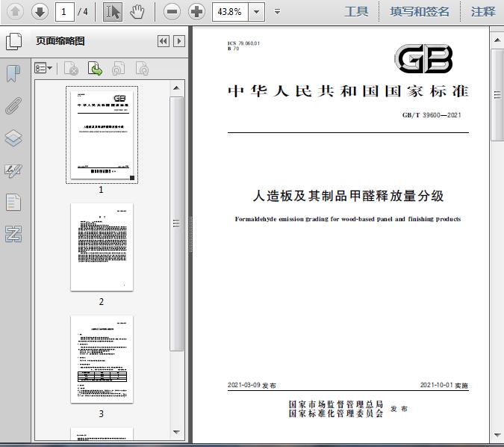This screenshot has height=447, width=504.
Task: Click the thumbnail pane scrollbar handle
Action: click(x=176, y=223)
